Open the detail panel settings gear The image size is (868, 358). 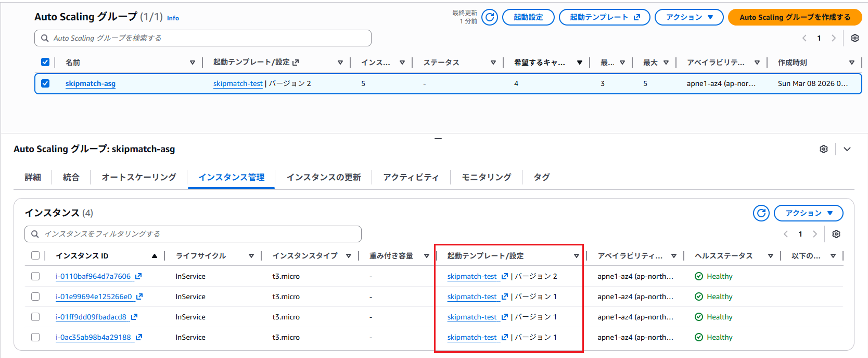(823, 149)
